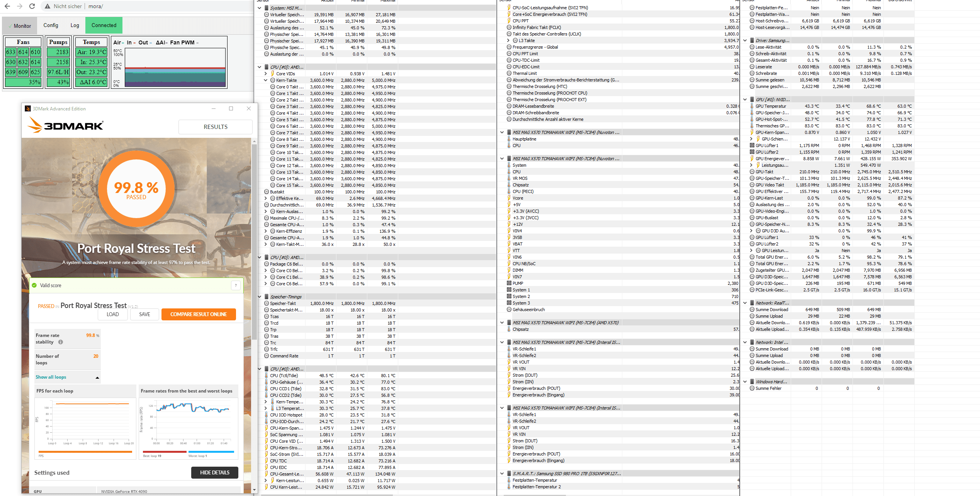Click the Air In Out Fan PWM graph

pos(175,68)
